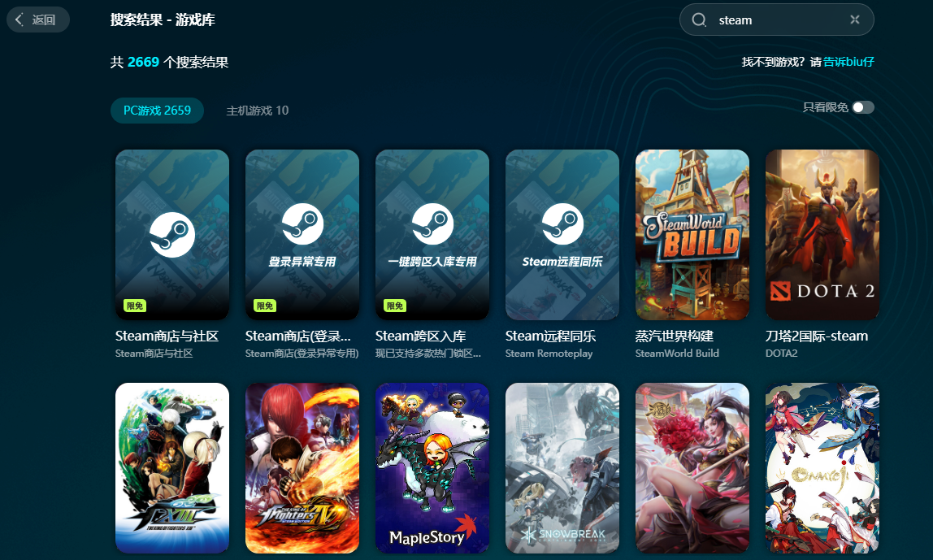933x560 pixels.
Task: Open the DOTA 2 cover
Action: tap(822, 234)
